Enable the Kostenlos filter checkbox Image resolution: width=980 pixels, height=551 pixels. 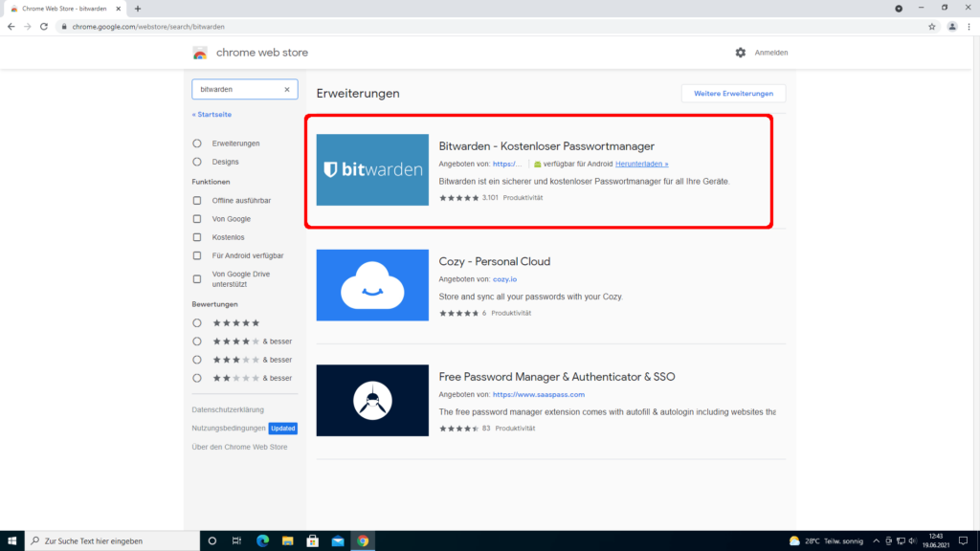(x=197, y=237)
